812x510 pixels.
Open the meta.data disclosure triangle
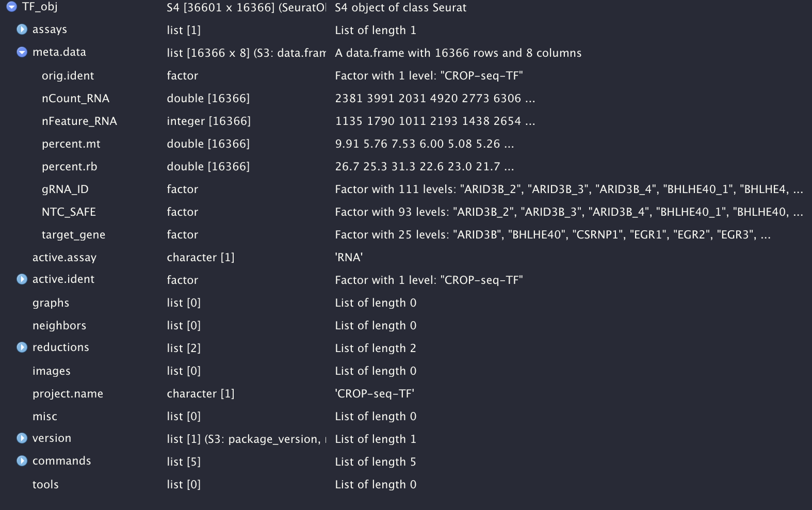[x=21, y=52]
